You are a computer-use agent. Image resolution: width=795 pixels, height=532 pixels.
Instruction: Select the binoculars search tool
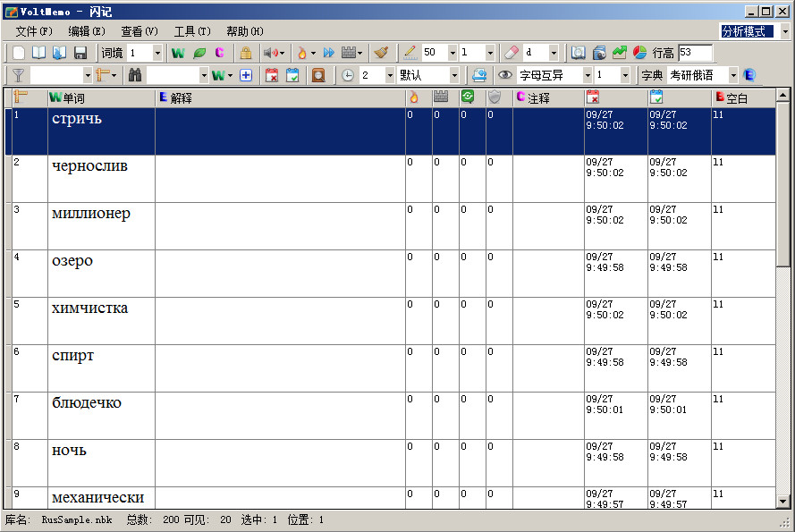point(133,75)
